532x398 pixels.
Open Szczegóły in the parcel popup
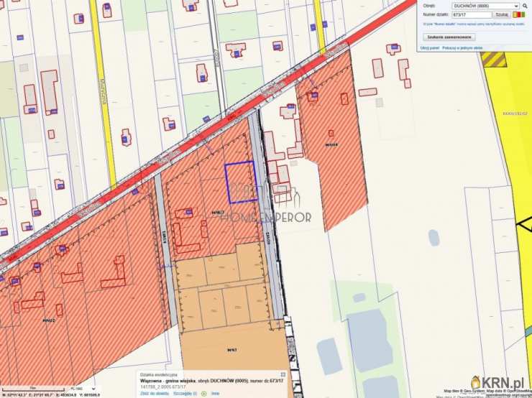tap(183, 394)
